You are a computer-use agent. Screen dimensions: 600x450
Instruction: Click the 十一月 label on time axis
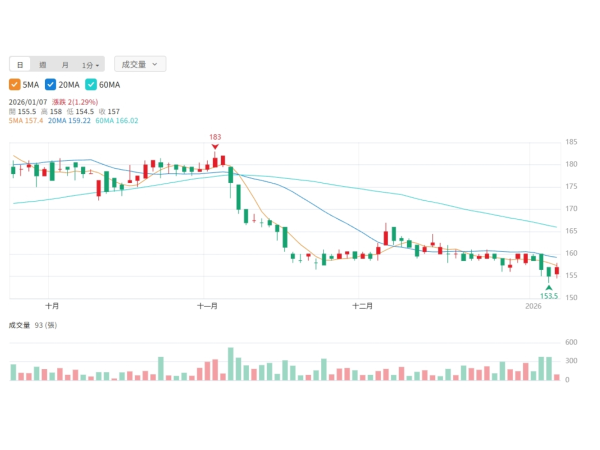click(x=208, y=306)
